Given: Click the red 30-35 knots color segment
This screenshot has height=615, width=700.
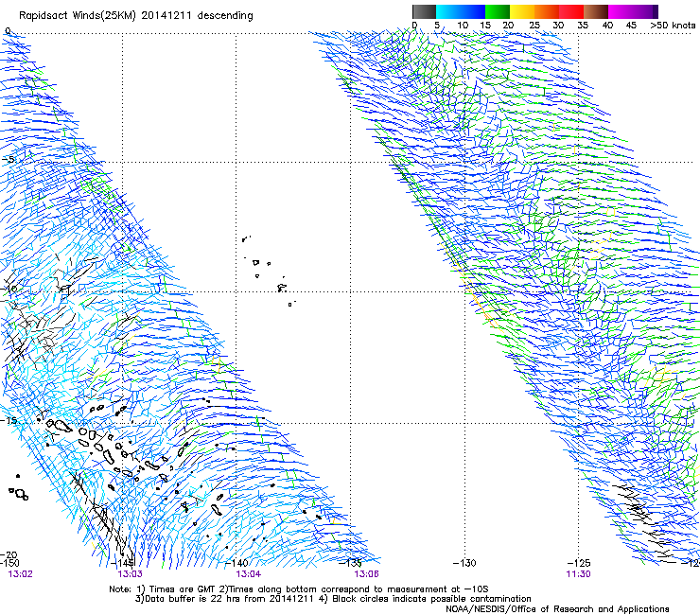Looking at the screenshot, I should (x=571, y=11).
